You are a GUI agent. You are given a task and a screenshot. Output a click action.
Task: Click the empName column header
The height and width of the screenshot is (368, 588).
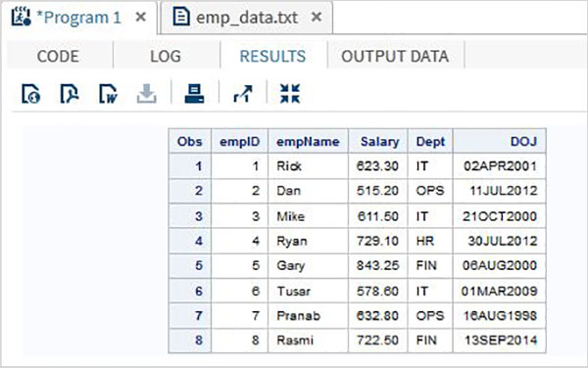pyautogui.click(x=308, y=142)
